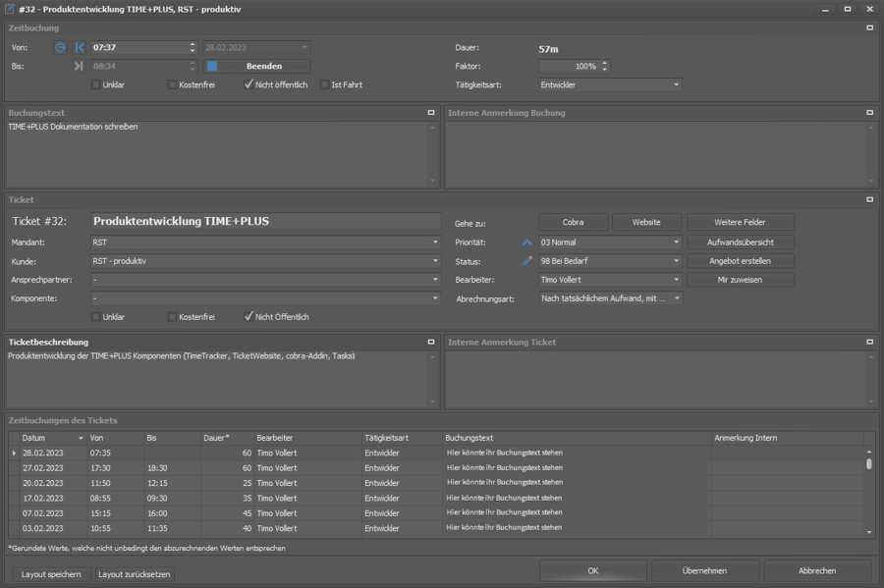Uncheck Nicht Öffentlich in Ticket section

(x=249, y=316)
